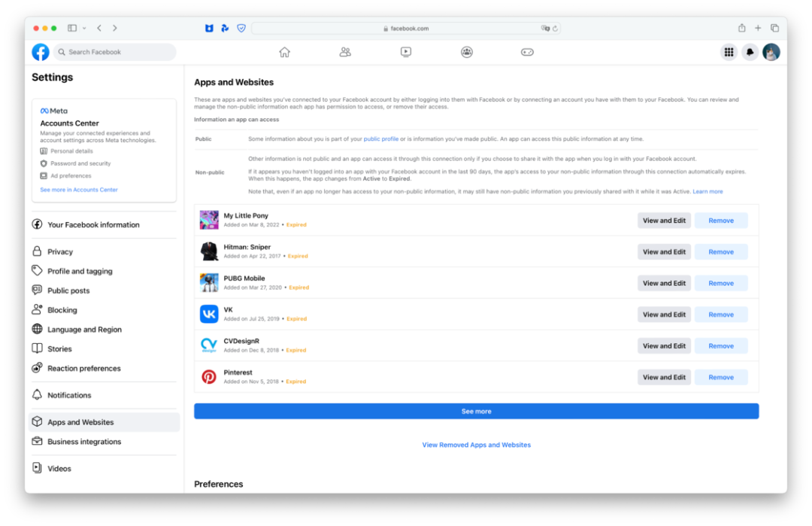The width and height of the screenshot is (812, 526).
Task: Open Business integrations settings
Action: 104,442
